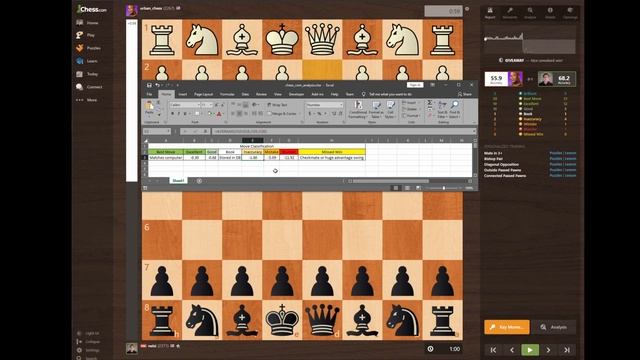Switch to Data ribbon tab
Image resolution: width=640 pixels, height=360 pixels.
pos(245,94)
